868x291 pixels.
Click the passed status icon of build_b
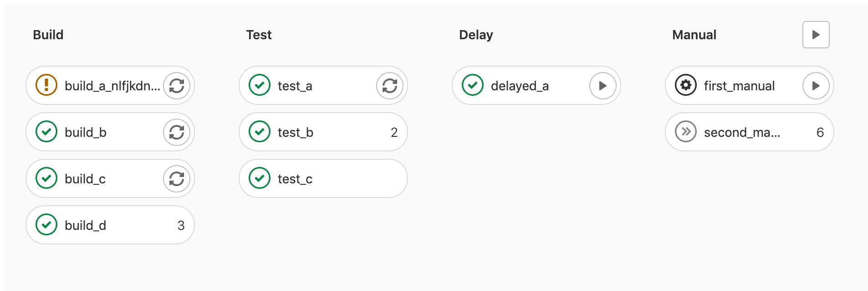pos(46,132)
